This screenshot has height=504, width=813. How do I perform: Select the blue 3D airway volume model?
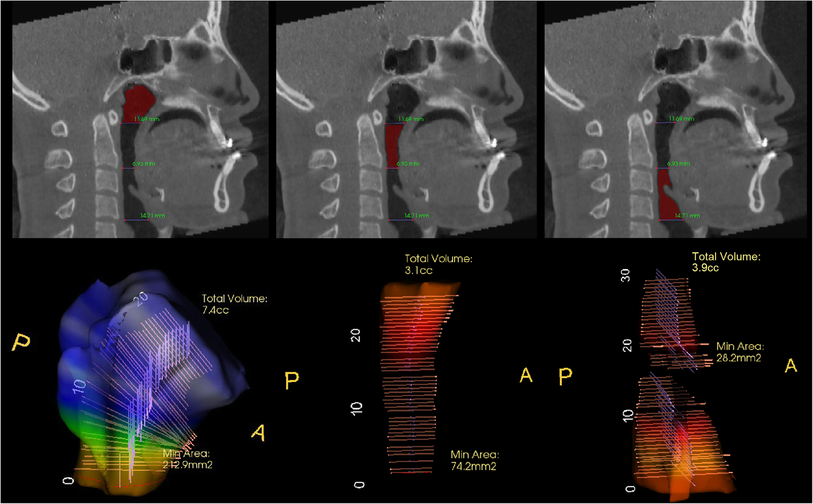tap(155, 384)
